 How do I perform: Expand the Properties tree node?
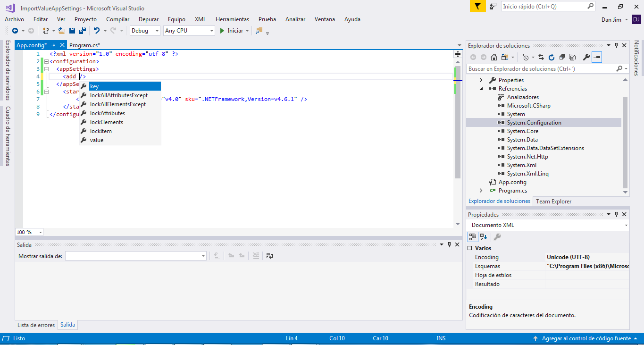(481, 80)
